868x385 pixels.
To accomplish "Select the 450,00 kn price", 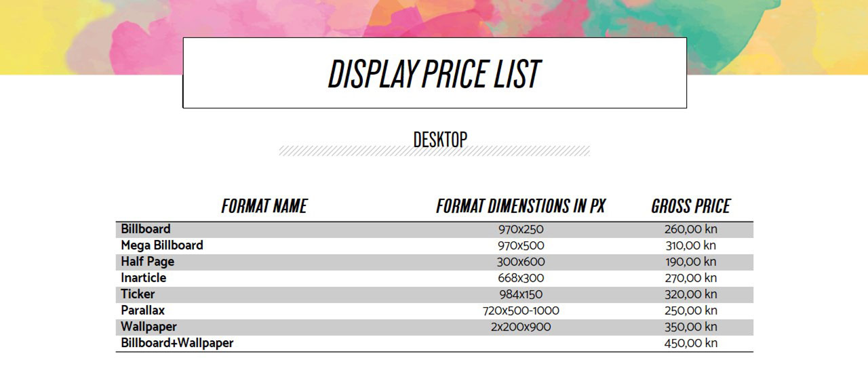I will [690, 343].
